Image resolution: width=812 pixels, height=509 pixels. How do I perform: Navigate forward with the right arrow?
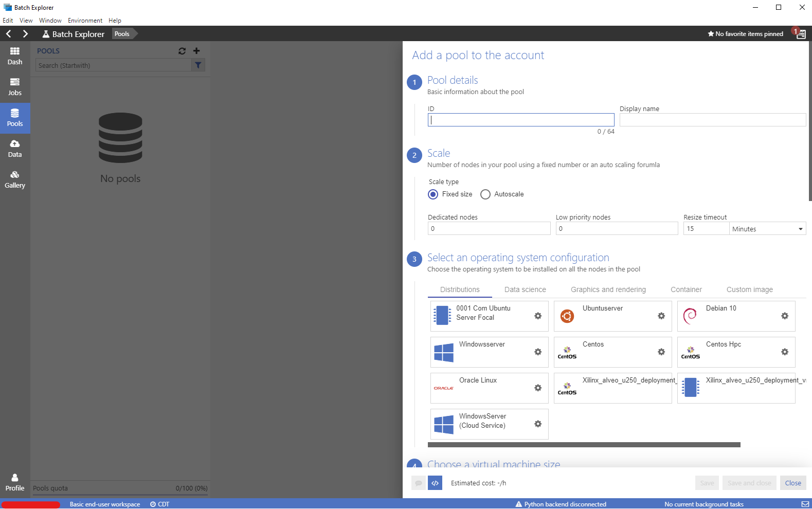(x=25, y=34)
